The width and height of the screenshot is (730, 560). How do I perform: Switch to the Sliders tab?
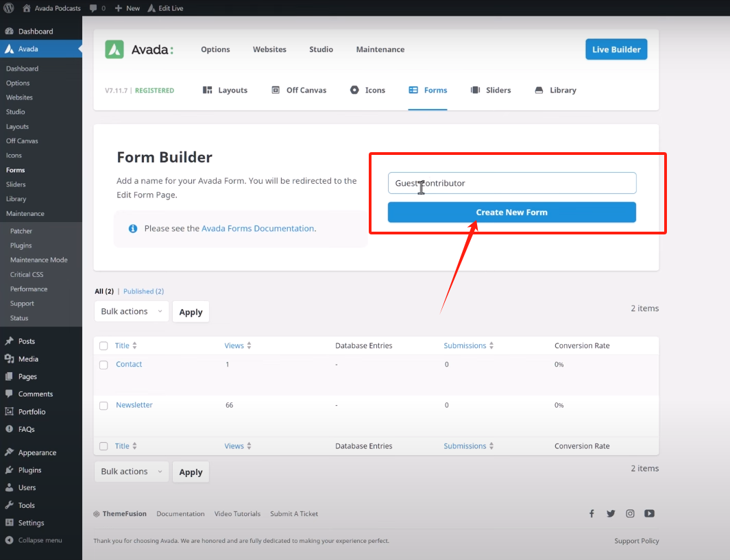(491, 90)
